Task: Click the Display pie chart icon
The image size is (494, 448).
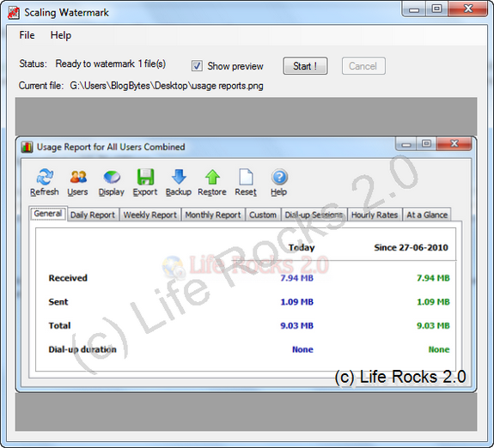Action: click(112, 177)
